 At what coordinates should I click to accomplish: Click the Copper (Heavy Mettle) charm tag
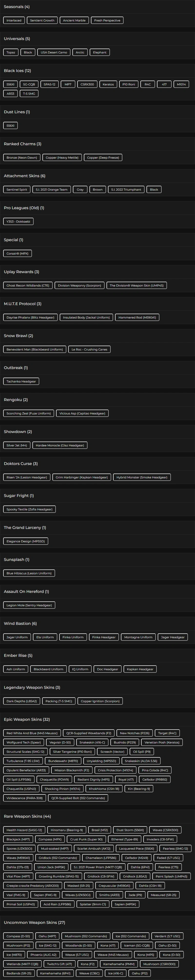(x=62, y=157)
